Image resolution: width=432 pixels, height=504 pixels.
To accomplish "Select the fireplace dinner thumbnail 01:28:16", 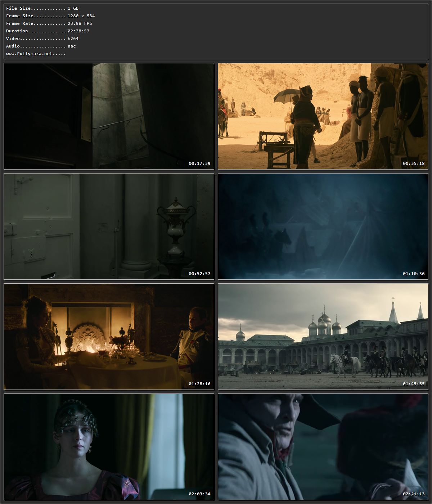I will pyautogui.click(x=109, y=337).
